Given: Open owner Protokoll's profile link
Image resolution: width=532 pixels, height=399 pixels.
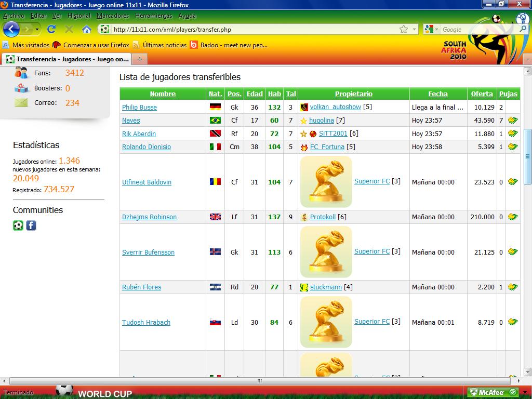Looking at the screenshot, I should (x=323, y=217).
